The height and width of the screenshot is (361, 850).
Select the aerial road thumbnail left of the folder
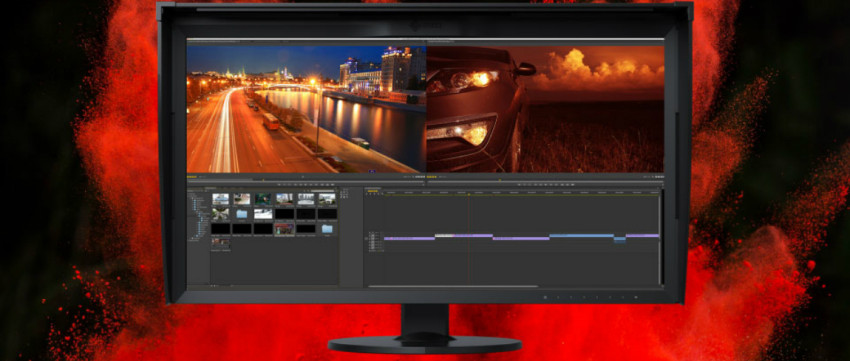(x=221, y=214)
